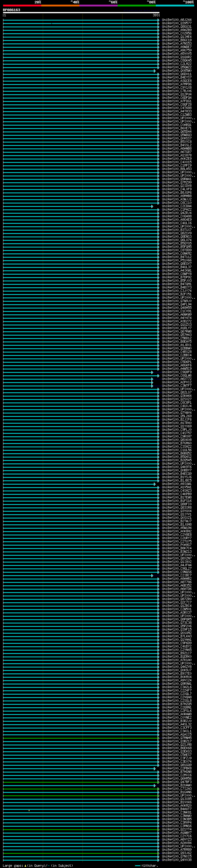Click the green ~80% identity legend bar

pyautogui.click(x=137, y=6)
